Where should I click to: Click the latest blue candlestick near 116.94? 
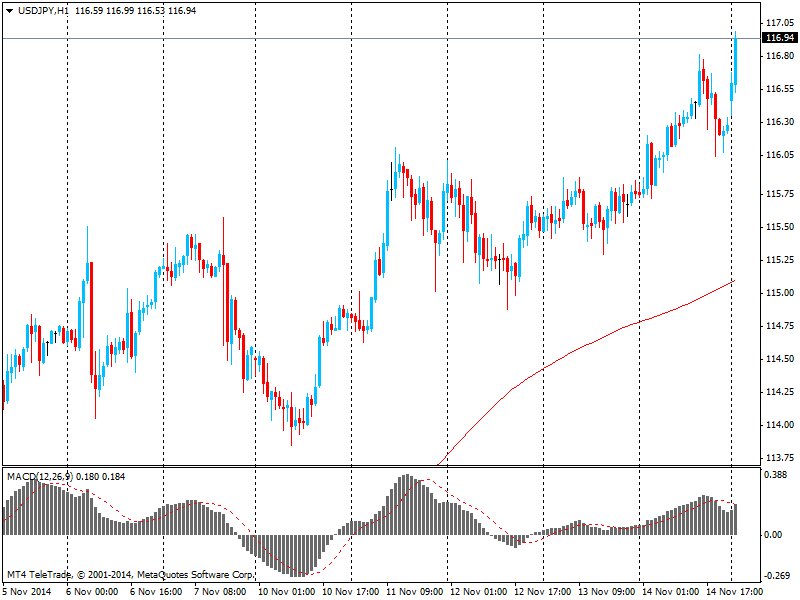736,61
